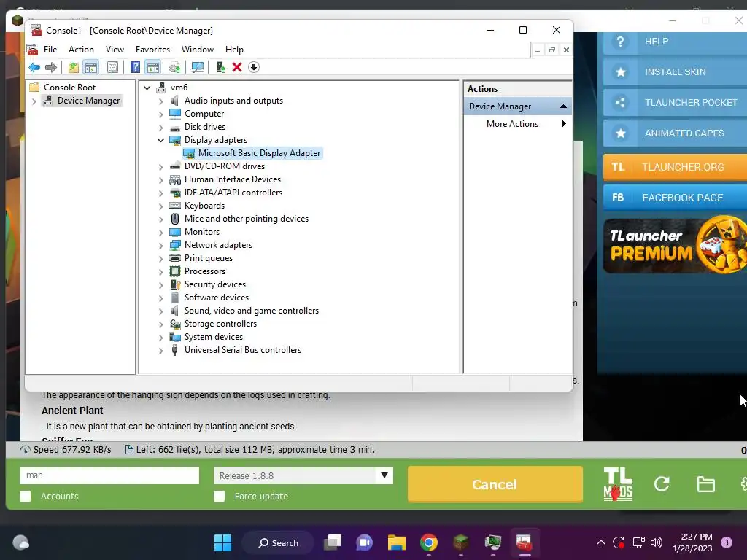Open the Windows Start button

[x=222, y=542]
